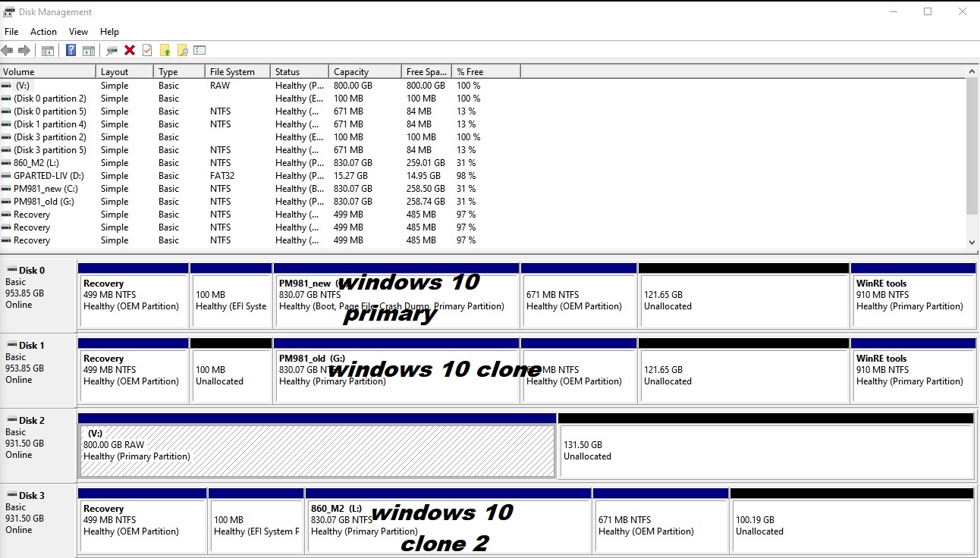Open the Help menu
The height and width of the screenshot is (558, 980).
tap(109, 32)
